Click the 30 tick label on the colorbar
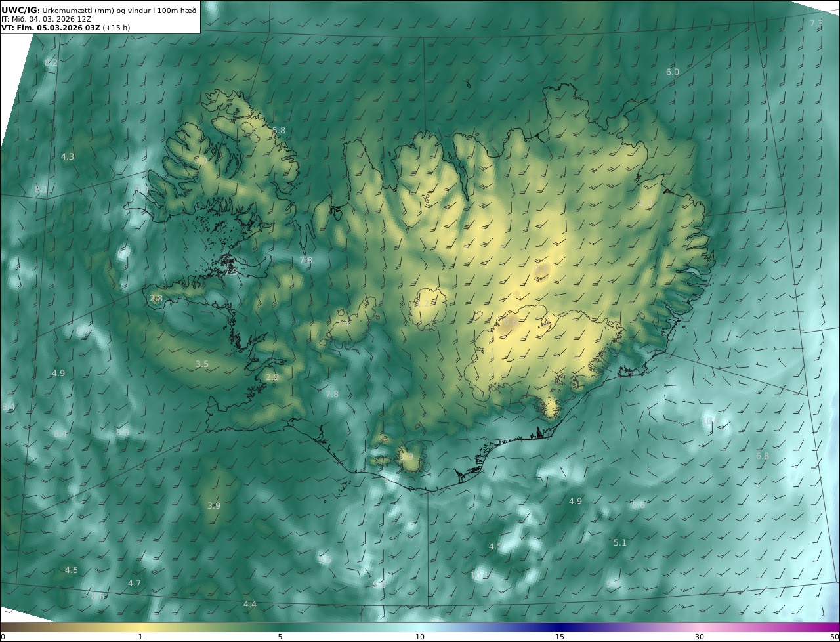 pos(700,637)
